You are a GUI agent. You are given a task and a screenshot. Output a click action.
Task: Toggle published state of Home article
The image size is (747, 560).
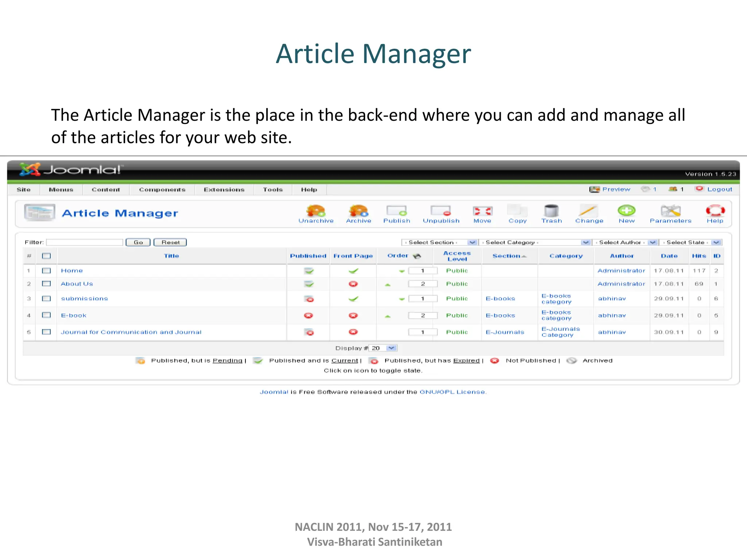[x=309, y=271]
